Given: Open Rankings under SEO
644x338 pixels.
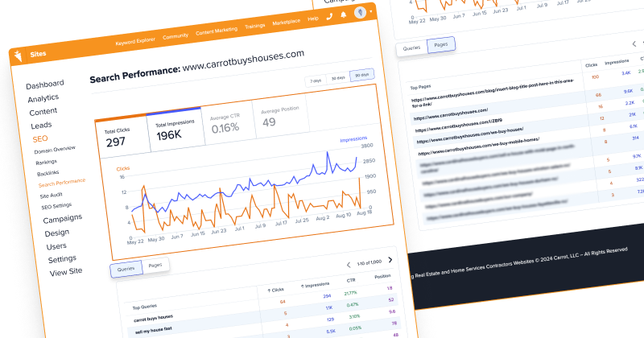Looking at the screenshot, I should (x=47, y=163).
